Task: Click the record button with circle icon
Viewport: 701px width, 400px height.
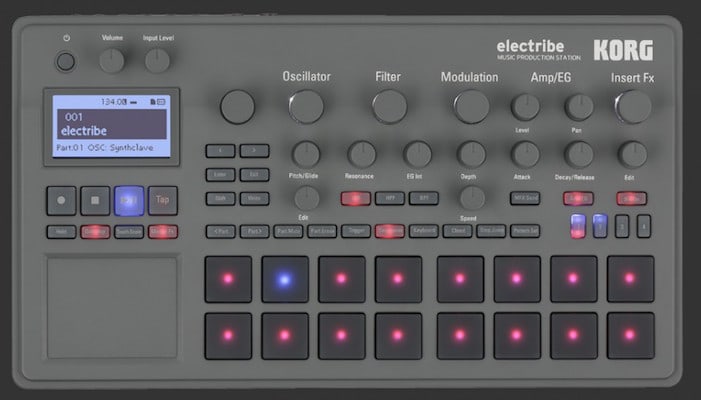Action: (61, 201)
